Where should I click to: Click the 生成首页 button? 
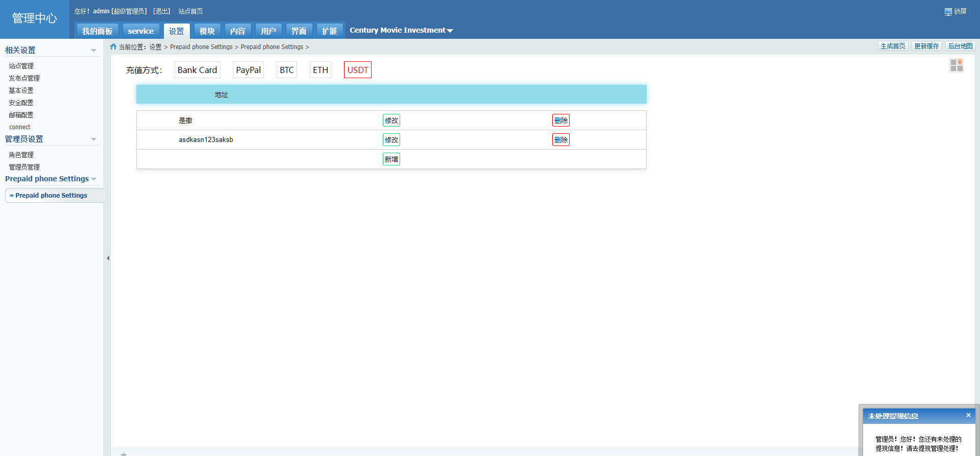pyautogui.click(x=893, y=46)
